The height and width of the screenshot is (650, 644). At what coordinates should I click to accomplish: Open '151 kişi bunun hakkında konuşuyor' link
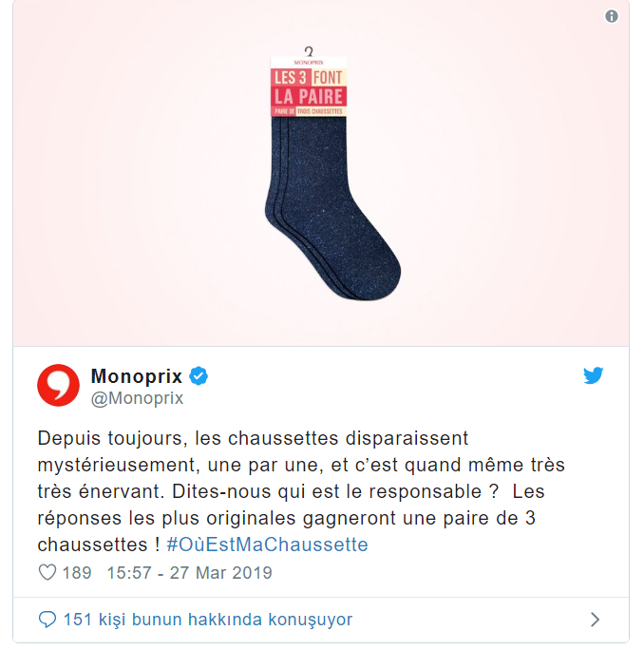208,620
